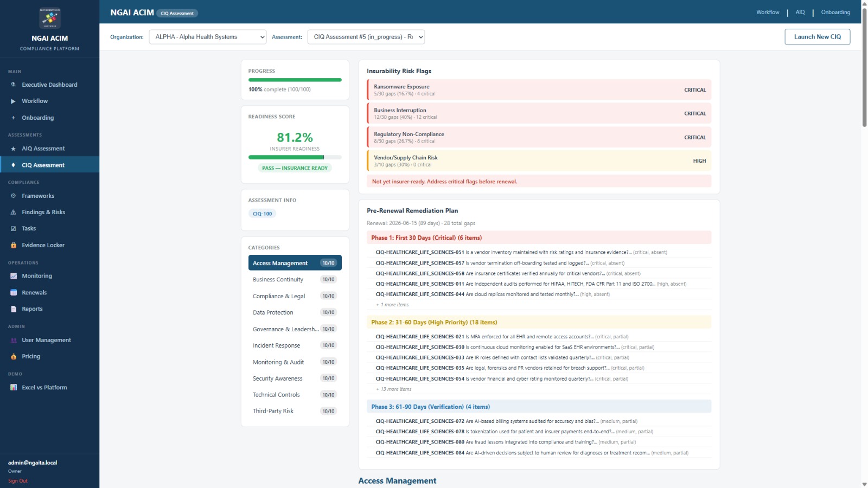Viewport: 868px width, 488px height.
Task: Click the Findings & Risks warning icon
Action: pyautogui.click(x=14, y=212)
